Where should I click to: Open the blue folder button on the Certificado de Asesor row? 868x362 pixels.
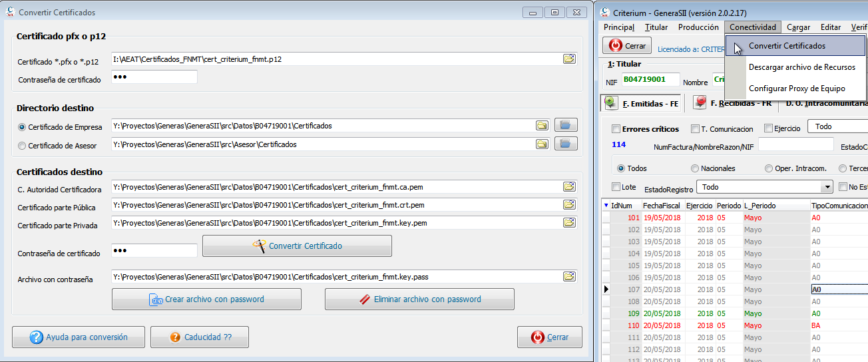(x=566, y=144)
